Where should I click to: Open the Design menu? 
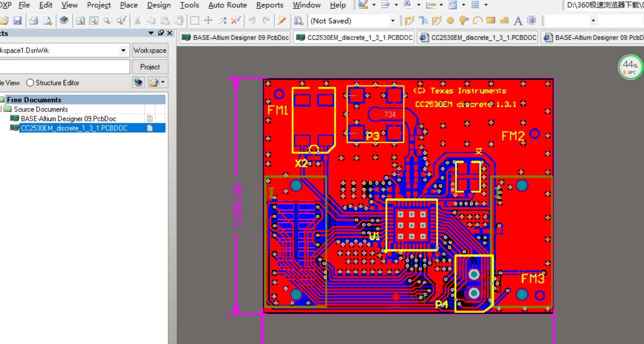pyautogui.click(x=159, y=5)
